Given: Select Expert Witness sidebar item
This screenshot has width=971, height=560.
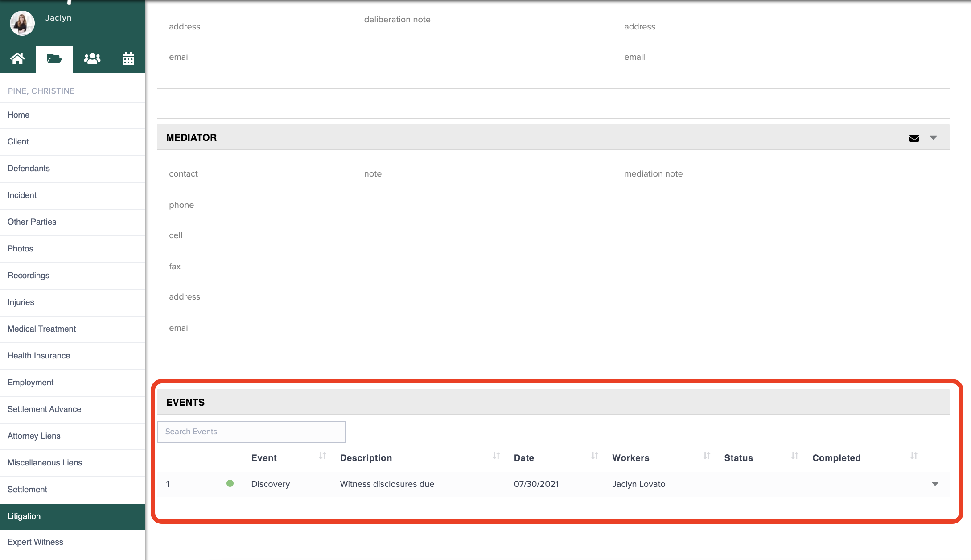Looking at the screenshot, I should [x=35, y=542].
